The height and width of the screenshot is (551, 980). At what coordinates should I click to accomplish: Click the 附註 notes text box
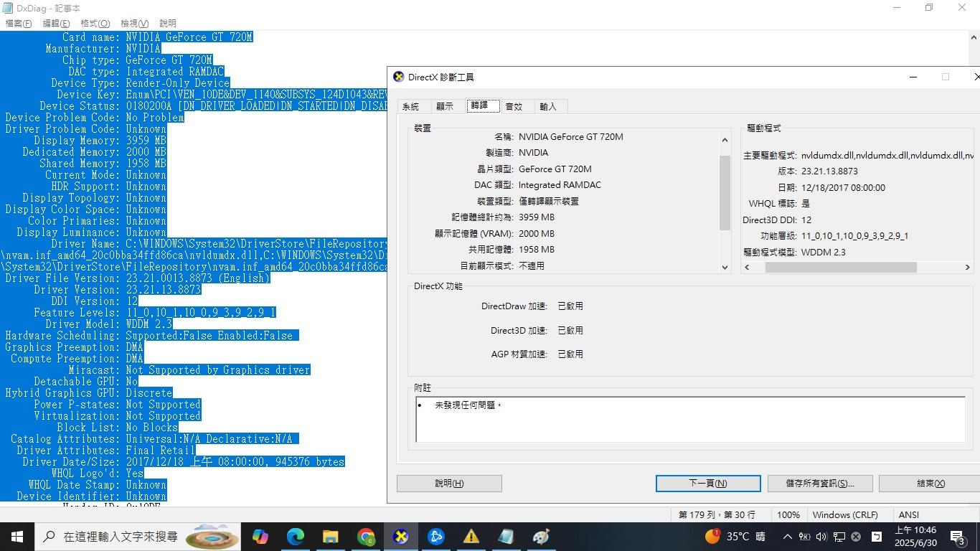pos(690,420)
